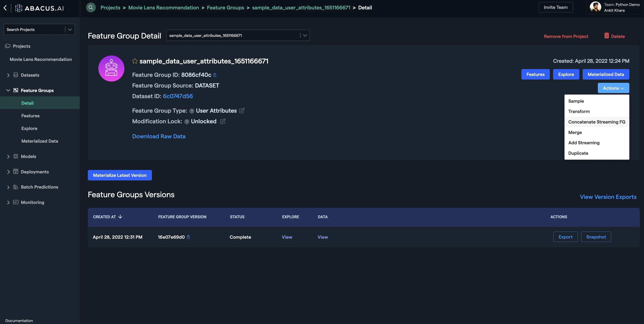644x324 pixels.
Task: Star the sample_data_user_attributes feature group
Action: tap(135, 61)
